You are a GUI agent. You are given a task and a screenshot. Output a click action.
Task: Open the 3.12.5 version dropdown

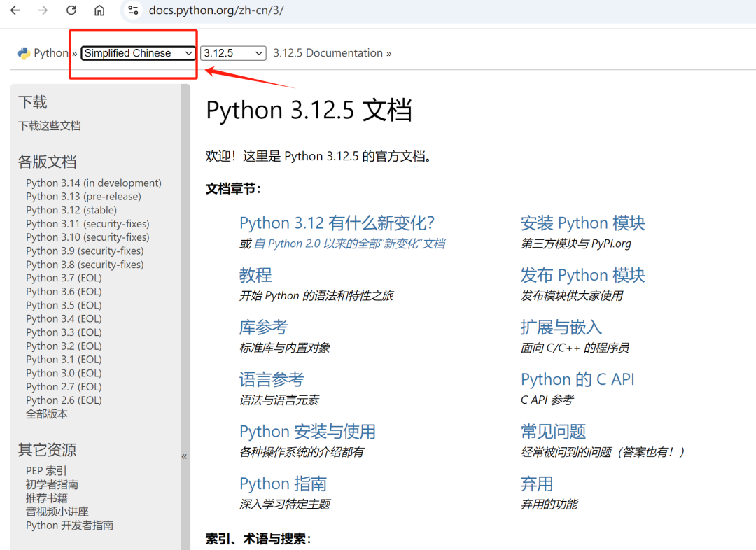(233, 53)
